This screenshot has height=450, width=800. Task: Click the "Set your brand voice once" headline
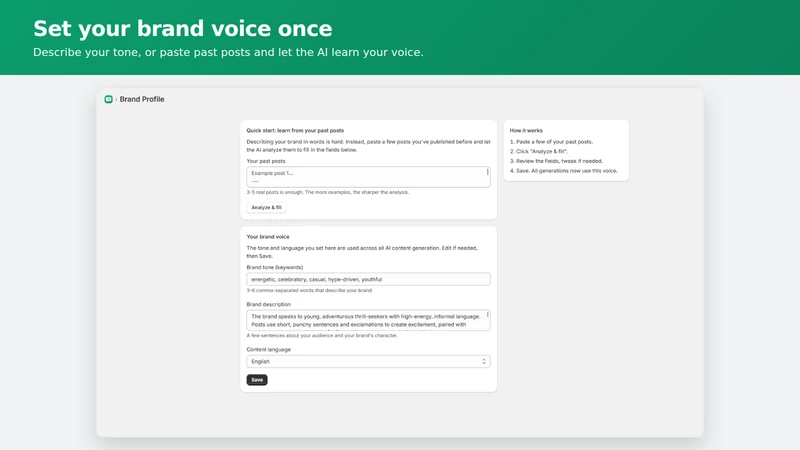click(x=183, y=29)
